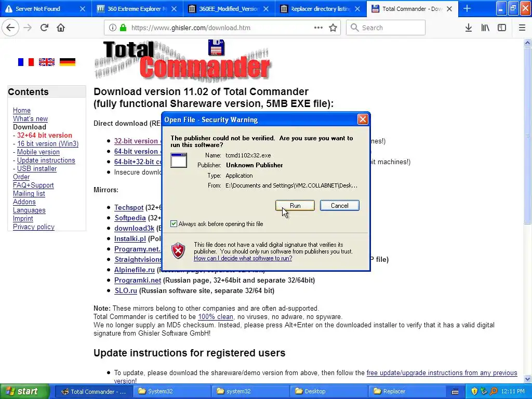Close the Security Warning dialog
The height and width of the screenshot is (399, 532).
pos(363,119)
